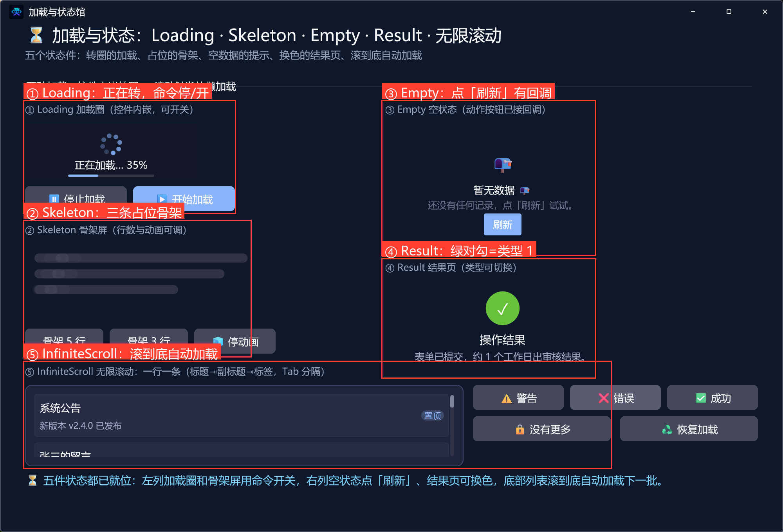Open the 系统公告 list item
This screenshot has height=532, width=783.
[x=242, y=415]
